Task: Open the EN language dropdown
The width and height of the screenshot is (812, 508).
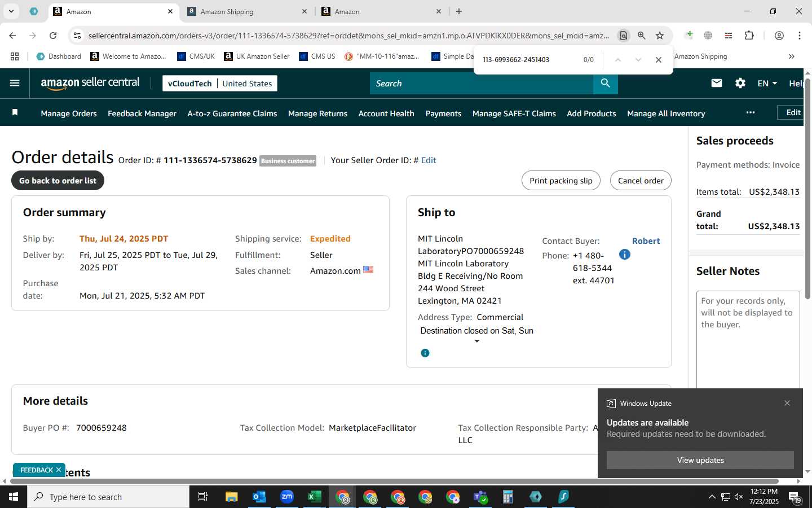Action: pyautogui.click(x=767, y=83)
